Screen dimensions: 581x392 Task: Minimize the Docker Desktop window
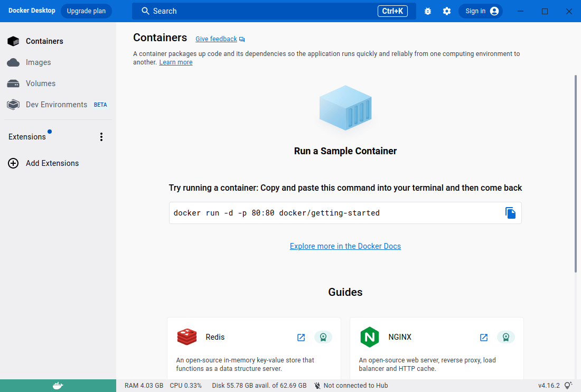click(x=520, y=11)
